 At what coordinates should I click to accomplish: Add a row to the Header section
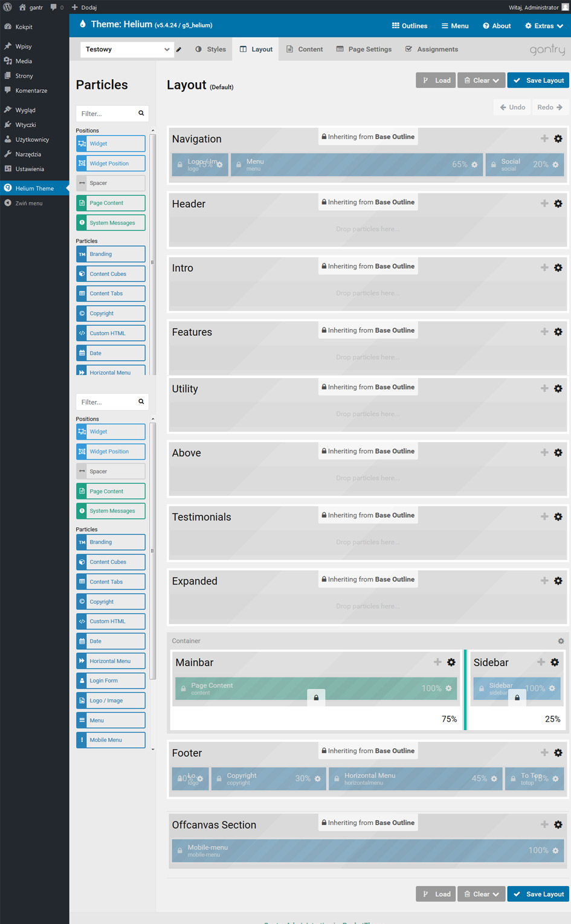pos(544,204)
